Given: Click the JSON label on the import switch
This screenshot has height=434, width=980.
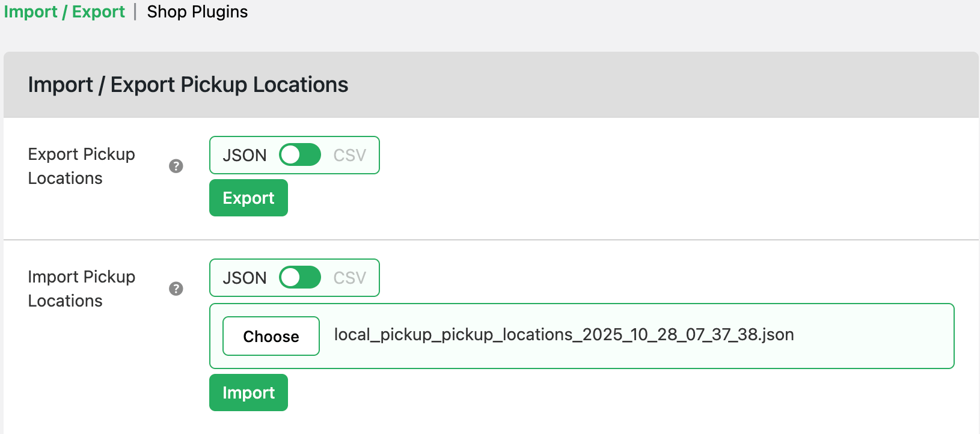Looking at the screenshot, I should click(x=244, y=278).
